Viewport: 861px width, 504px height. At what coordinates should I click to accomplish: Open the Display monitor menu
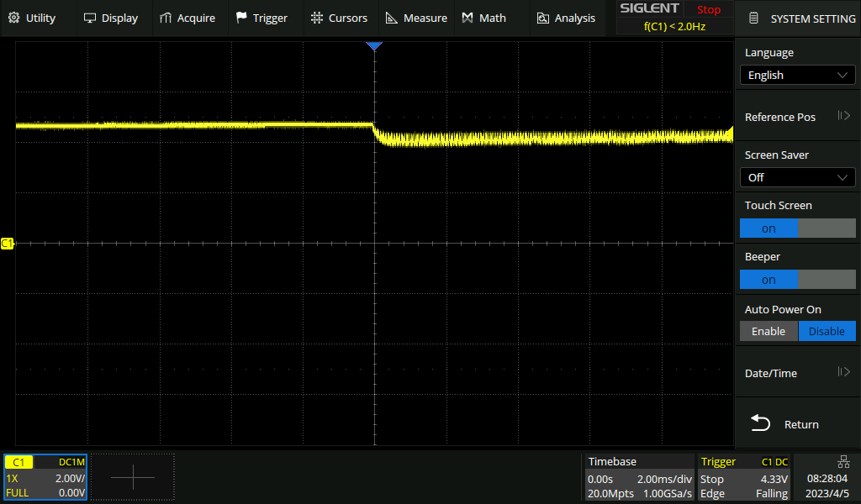pyautogui.click(x=110, y=18)
